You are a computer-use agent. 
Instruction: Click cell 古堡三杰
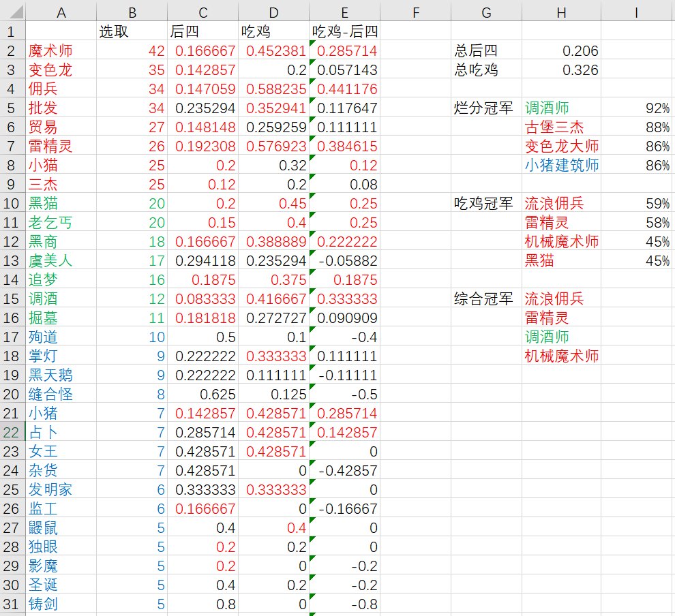pyautogui.click(x=561, y=127)
